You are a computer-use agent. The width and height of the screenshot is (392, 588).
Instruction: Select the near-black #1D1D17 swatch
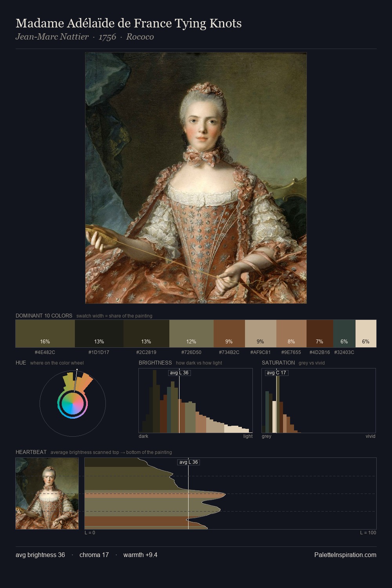tap(99, 334)
